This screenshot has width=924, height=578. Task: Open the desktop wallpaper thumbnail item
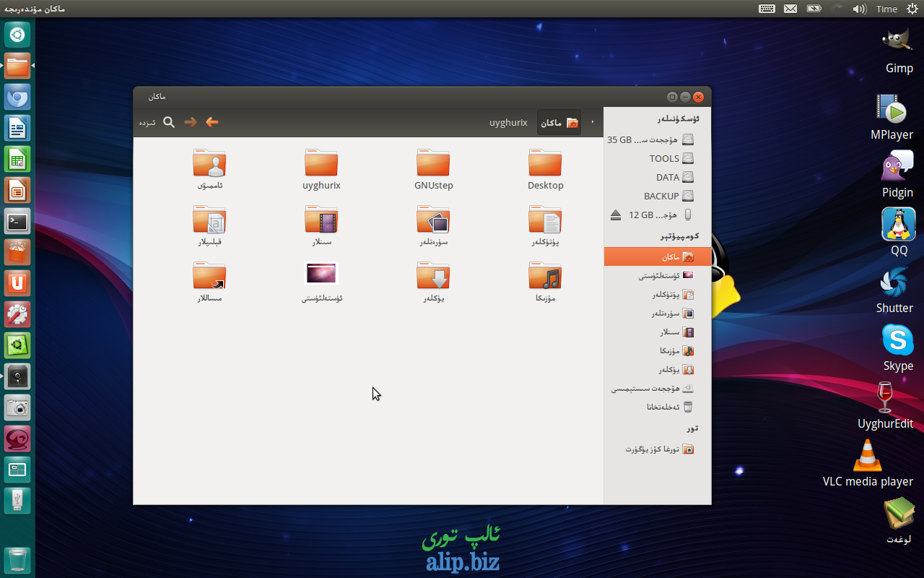pyautogui.click(x=321, y=282)
